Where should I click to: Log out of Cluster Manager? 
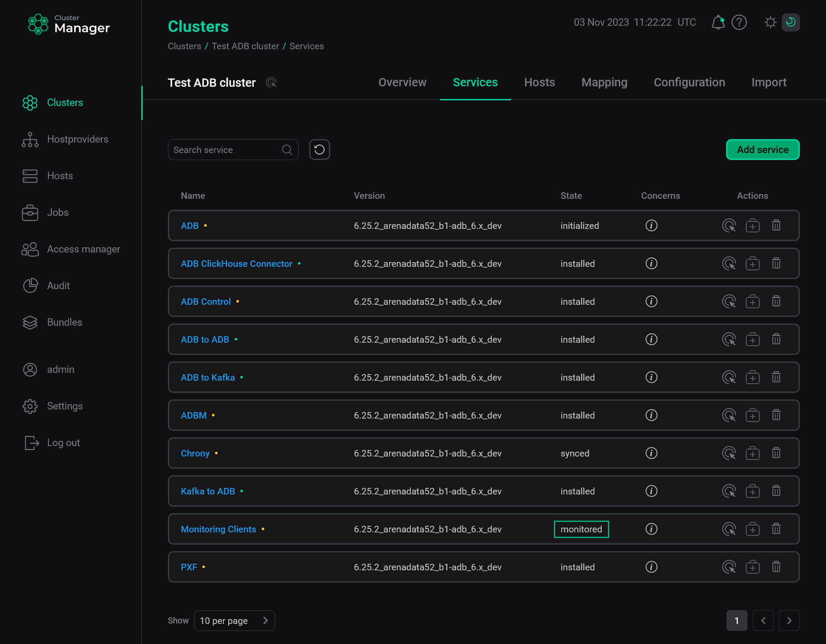pyautogui.click(x=52, y=443)
